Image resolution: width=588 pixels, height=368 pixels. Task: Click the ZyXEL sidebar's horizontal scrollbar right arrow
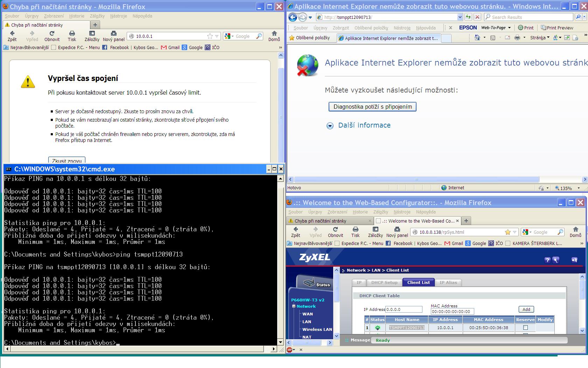point(330,343)
